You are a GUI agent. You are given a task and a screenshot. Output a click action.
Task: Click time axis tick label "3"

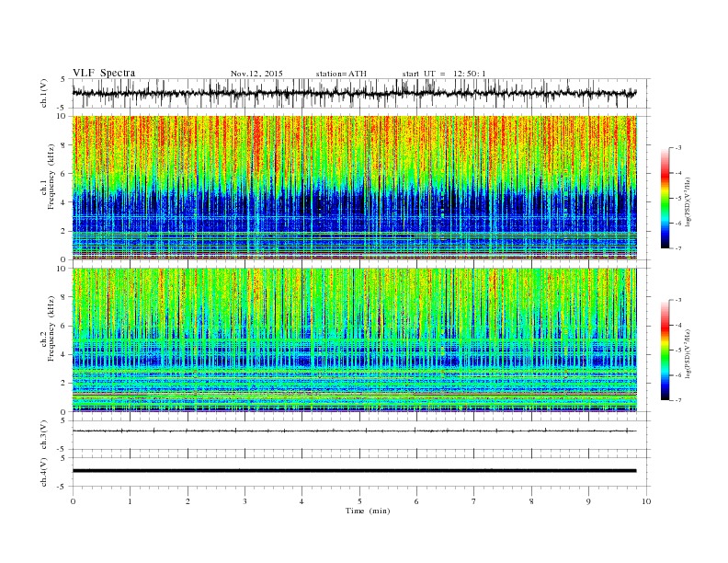point(245,501)
